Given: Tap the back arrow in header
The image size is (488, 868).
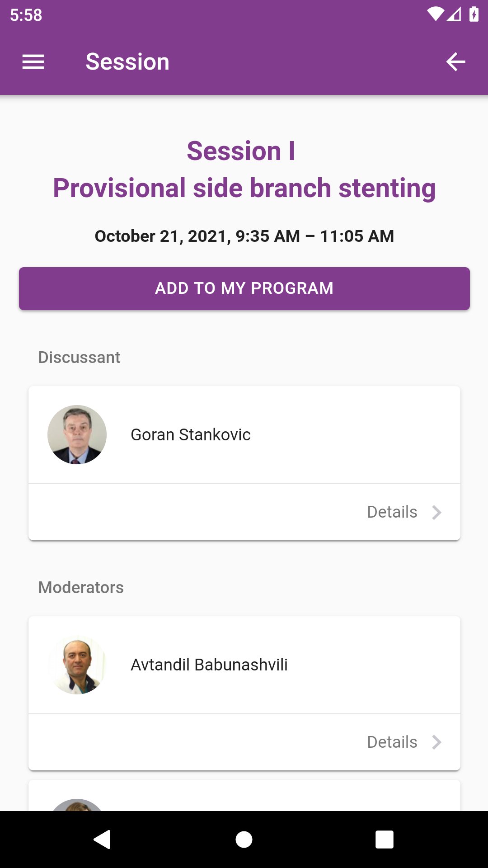Looking at the screenshot, I should click(455, 62).
